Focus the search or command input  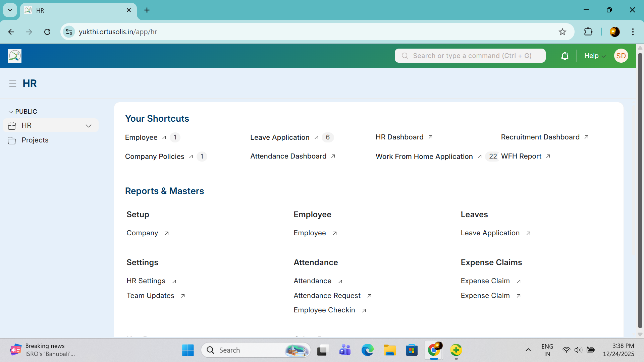(x=470, y=56)
